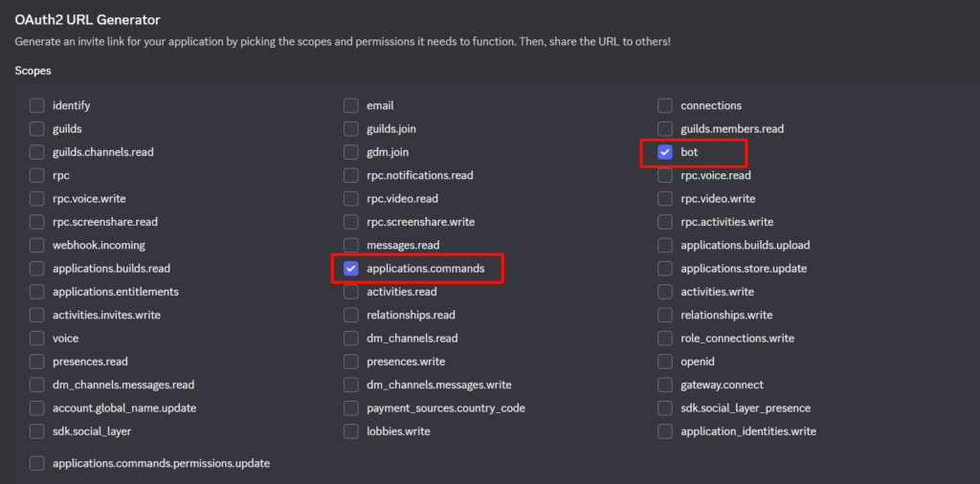Enable the guilds scope checkbox
This screenshot has width=980, height=484.
pos(37,129)
